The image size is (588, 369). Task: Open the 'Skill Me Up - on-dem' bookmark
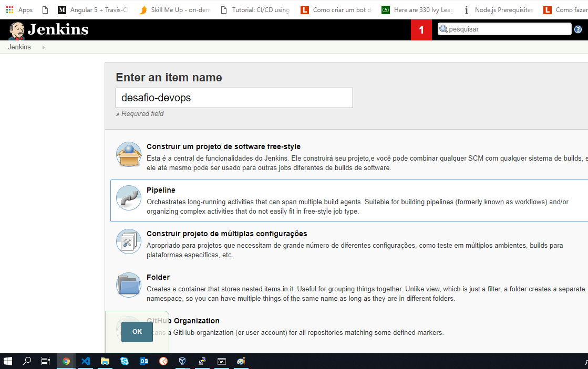(x=175, y=10)
